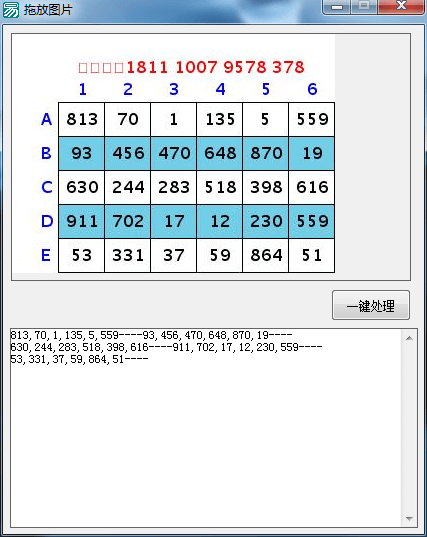Click table cell 813 in row A
The height and width of the screenshot is (537, 427).
point(81,119)
